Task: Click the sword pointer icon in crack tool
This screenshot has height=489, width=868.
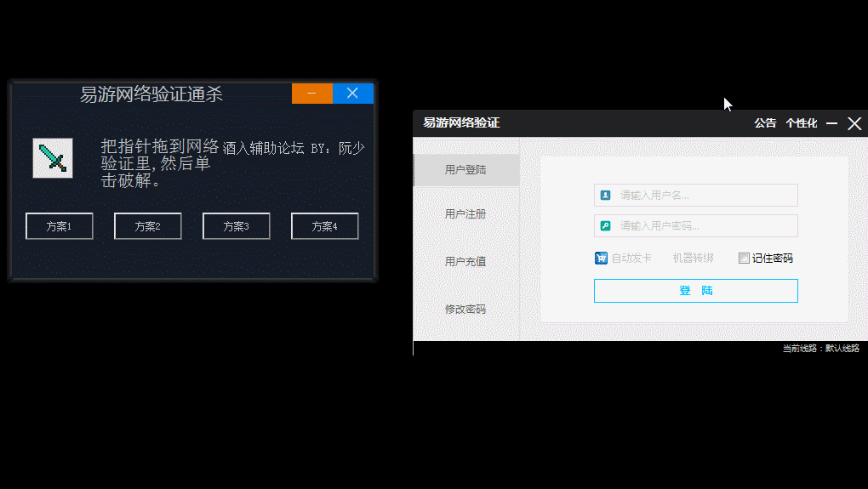Action: tap(53, 158)
